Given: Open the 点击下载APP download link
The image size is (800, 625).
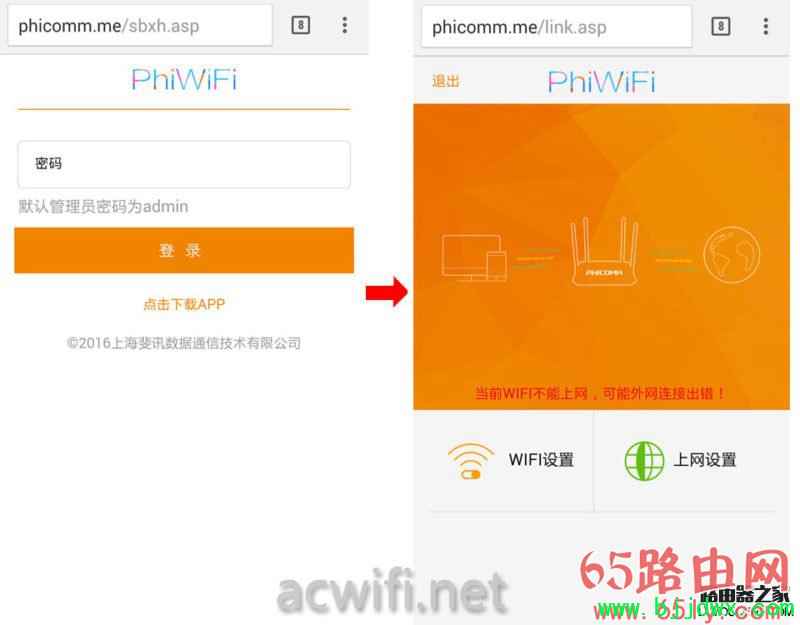Looking at the screenshot, I should click(184, 304).
